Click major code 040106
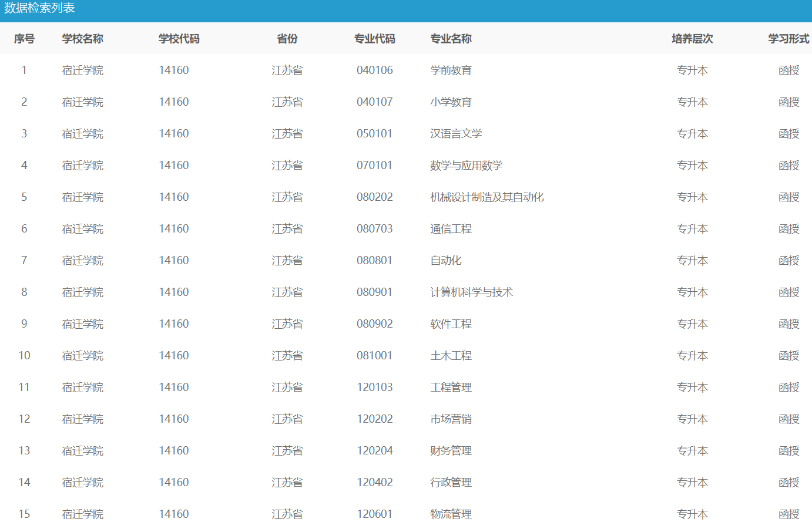 coord(375,70)
